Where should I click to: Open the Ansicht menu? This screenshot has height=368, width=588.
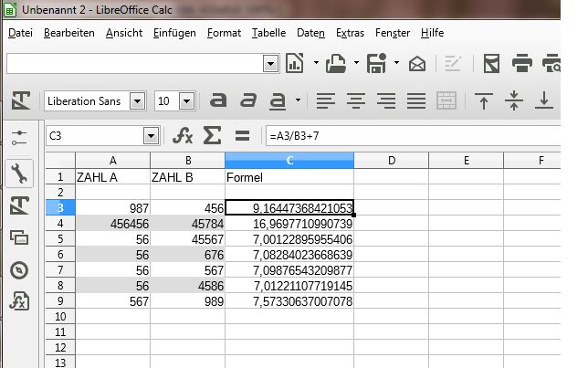pos(124,33)
